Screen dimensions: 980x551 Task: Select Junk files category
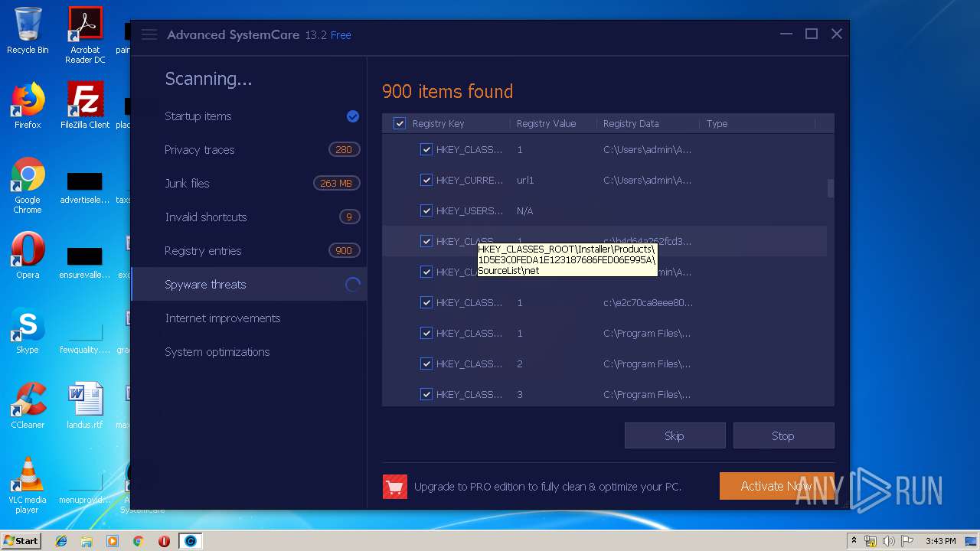click(249, 184)
